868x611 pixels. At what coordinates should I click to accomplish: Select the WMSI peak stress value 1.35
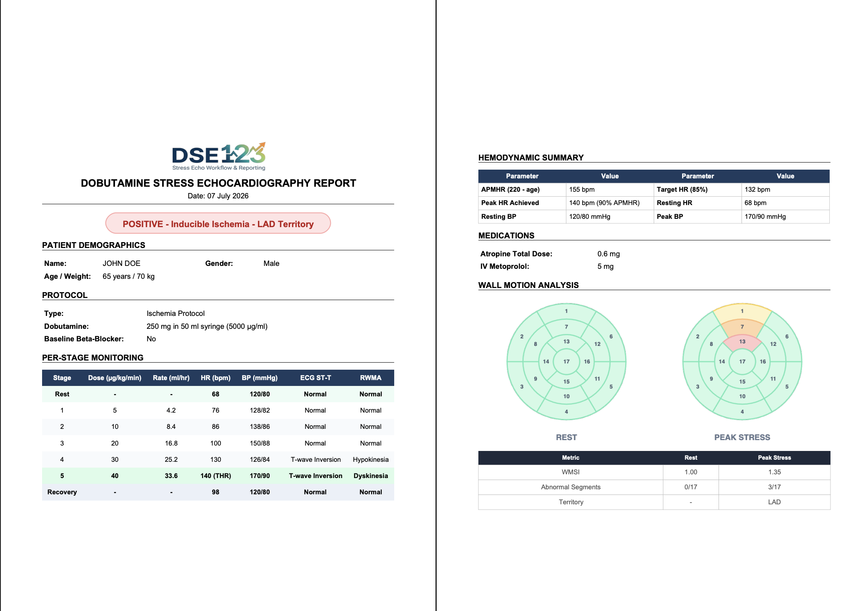(774, 472)
